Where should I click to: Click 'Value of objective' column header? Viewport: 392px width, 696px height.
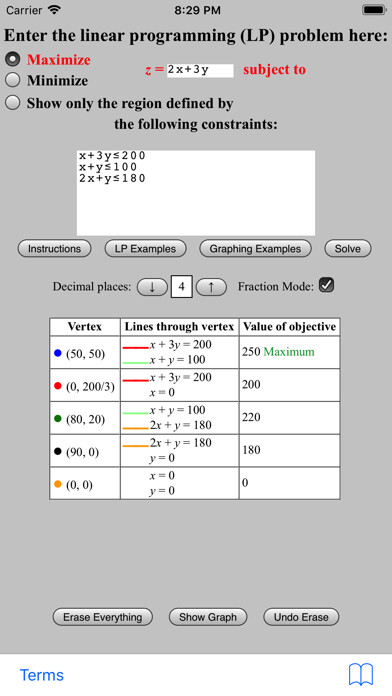click(289, 327)
